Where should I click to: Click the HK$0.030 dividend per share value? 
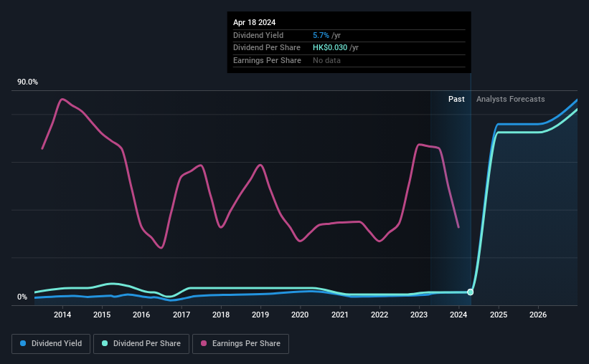330,48
